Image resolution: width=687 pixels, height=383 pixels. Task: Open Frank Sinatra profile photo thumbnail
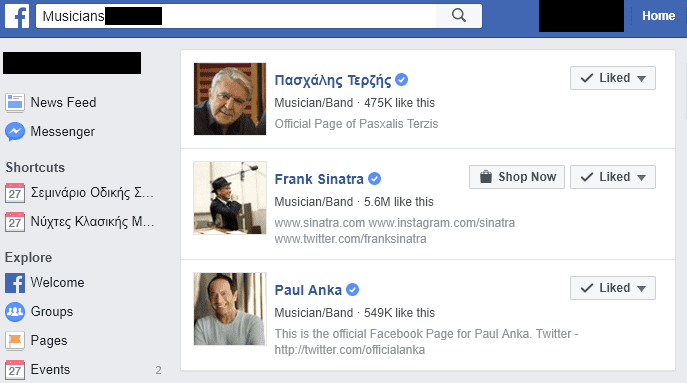pos(230,198)
